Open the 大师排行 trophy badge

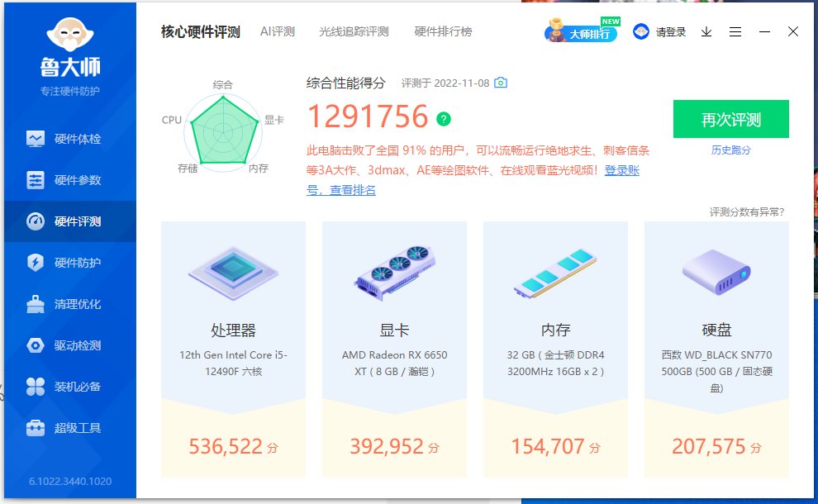582,31
